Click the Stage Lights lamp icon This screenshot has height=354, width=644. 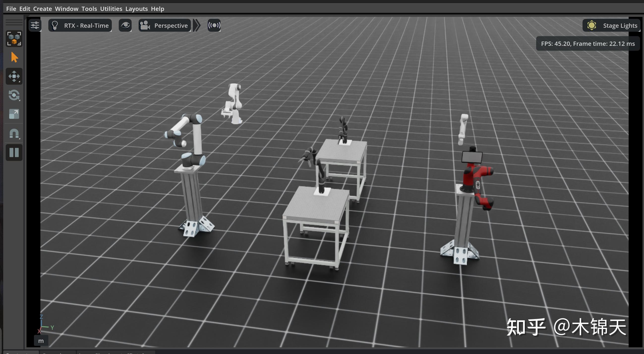pos(591,25)
